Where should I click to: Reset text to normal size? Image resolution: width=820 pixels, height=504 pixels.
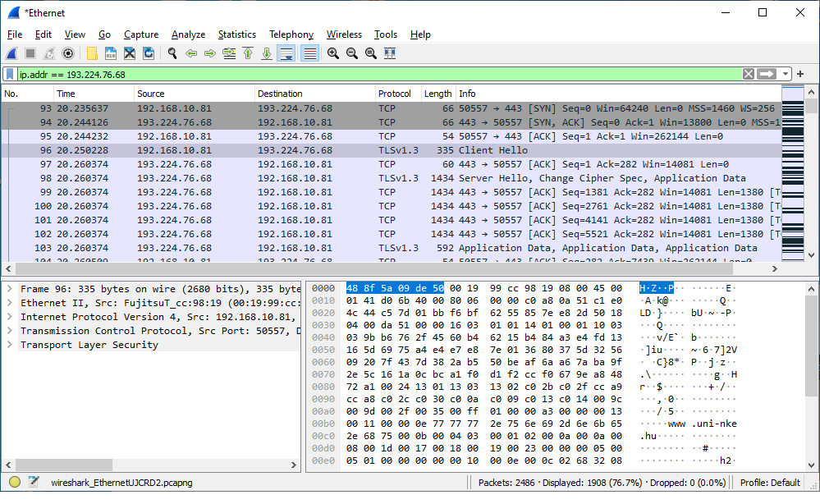[x=371, y=53]
